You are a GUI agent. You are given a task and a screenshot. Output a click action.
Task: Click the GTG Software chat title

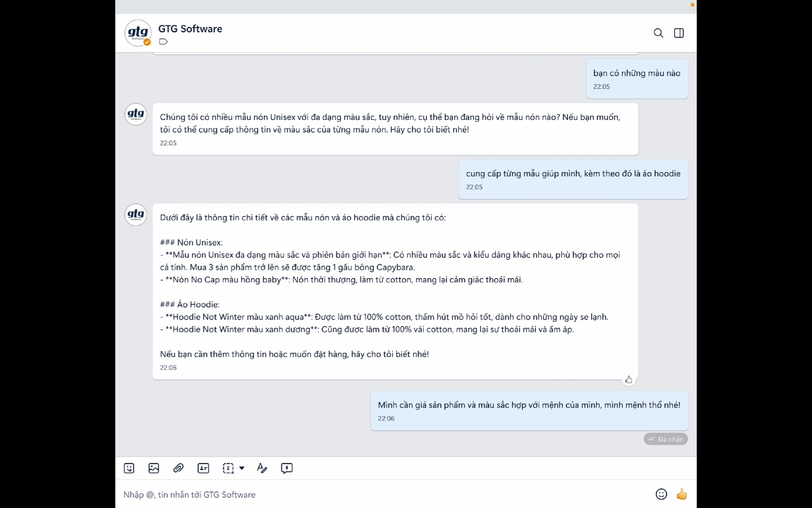tap(190, 29)
